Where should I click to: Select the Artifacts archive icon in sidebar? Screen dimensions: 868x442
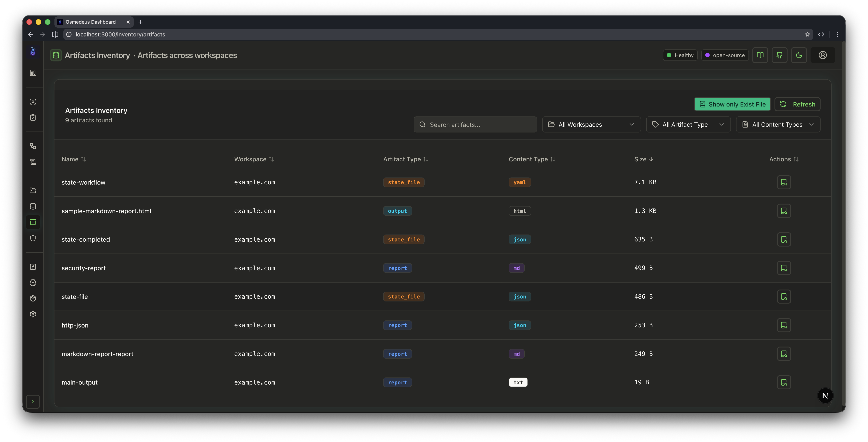tap(33, 222)
